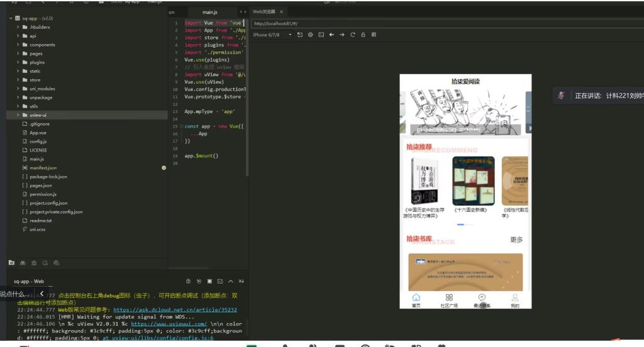
Task: Stop the running sq-app console
Action: pyautogui.click(x=209, y=281)
